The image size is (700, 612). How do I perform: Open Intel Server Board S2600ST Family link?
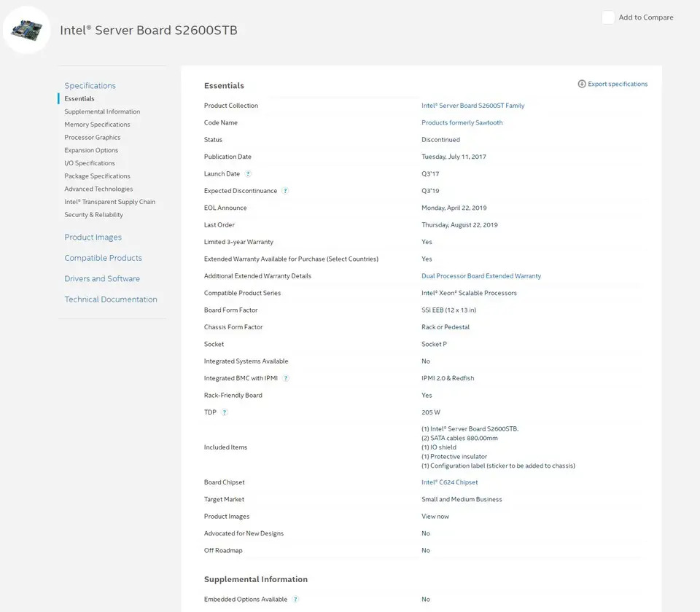[x=472, y=106]
